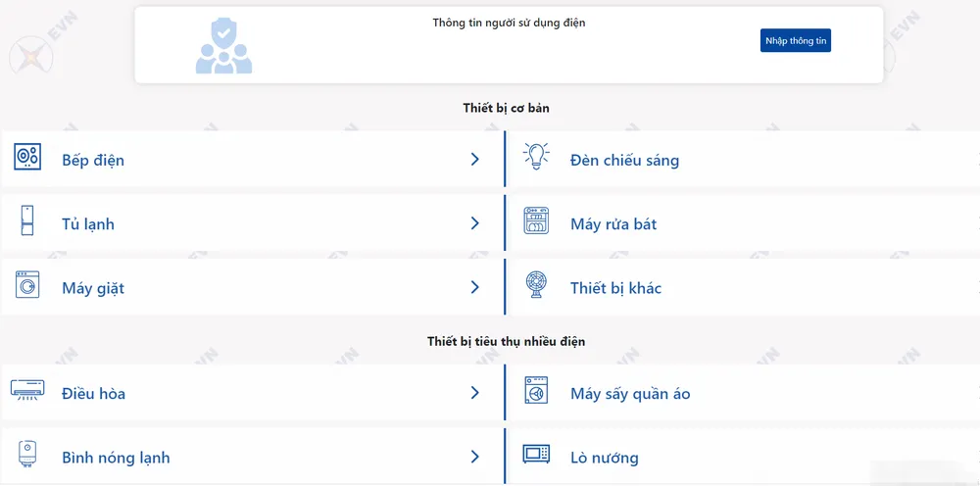Viewport: 980px width, 486px height.
Task: Click the Tủ lạnh refrigerator icon
Action: click(x=27, y=220)
